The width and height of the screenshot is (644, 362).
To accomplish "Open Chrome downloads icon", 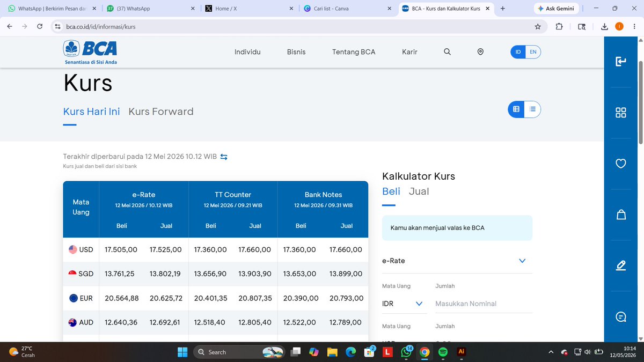I will pos(604,26).
